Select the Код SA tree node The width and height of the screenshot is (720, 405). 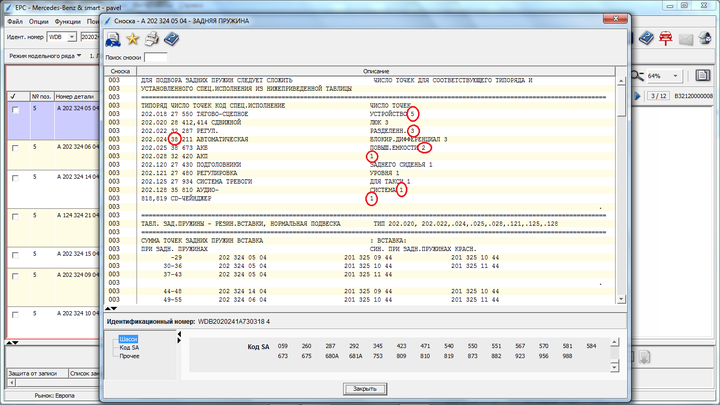tap(129, 348)
